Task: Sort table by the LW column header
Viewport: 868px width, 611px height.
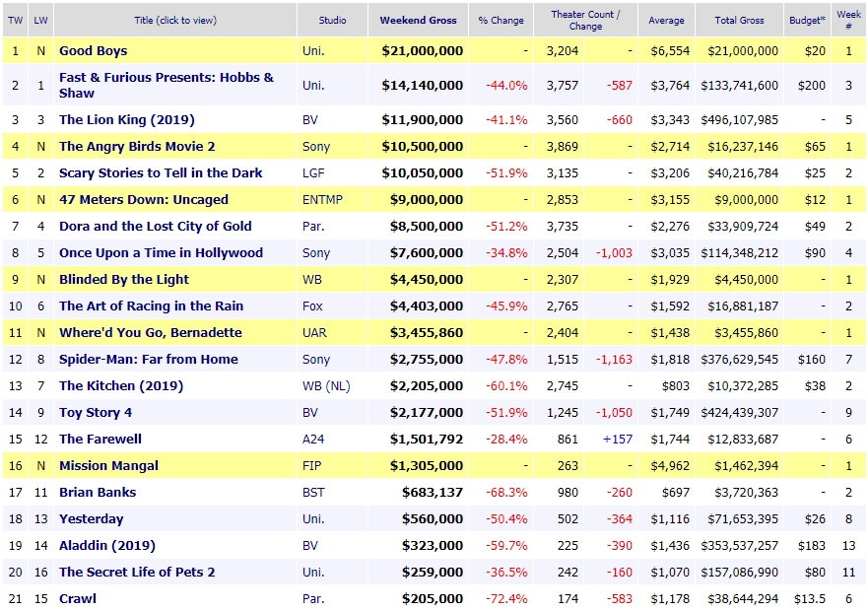Action: pos(41,21)
